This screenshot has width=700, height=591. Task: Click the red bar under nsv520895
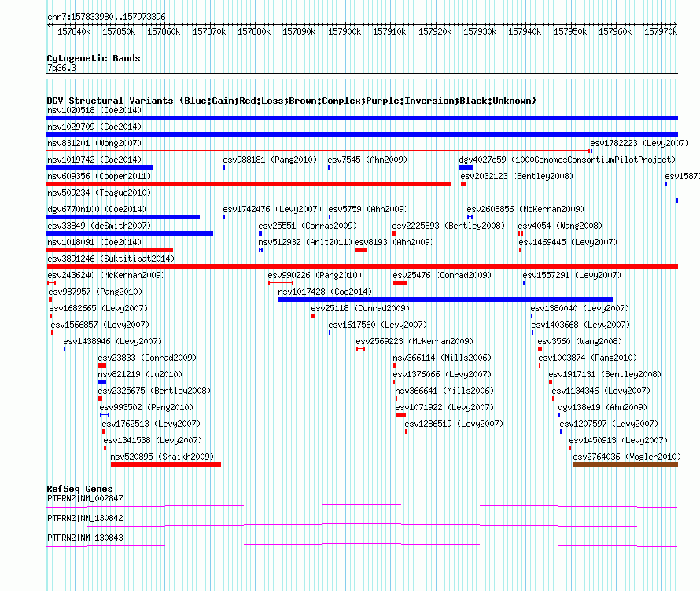(x=166, y=464)
